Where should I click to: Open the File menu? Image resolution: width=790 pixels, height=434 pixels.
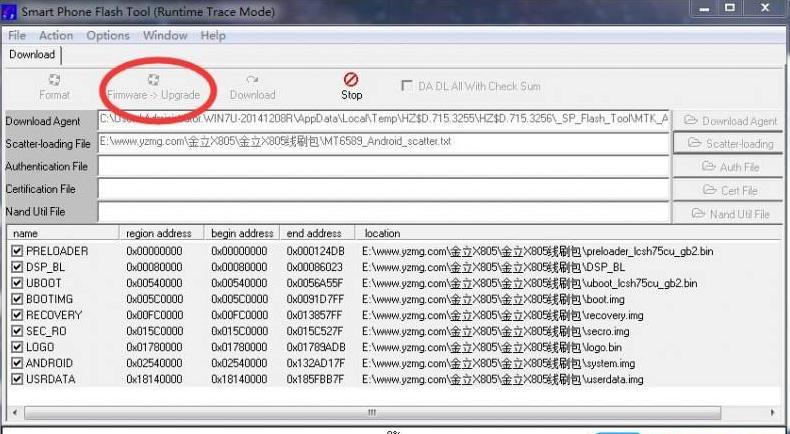(x=17, y=36)
